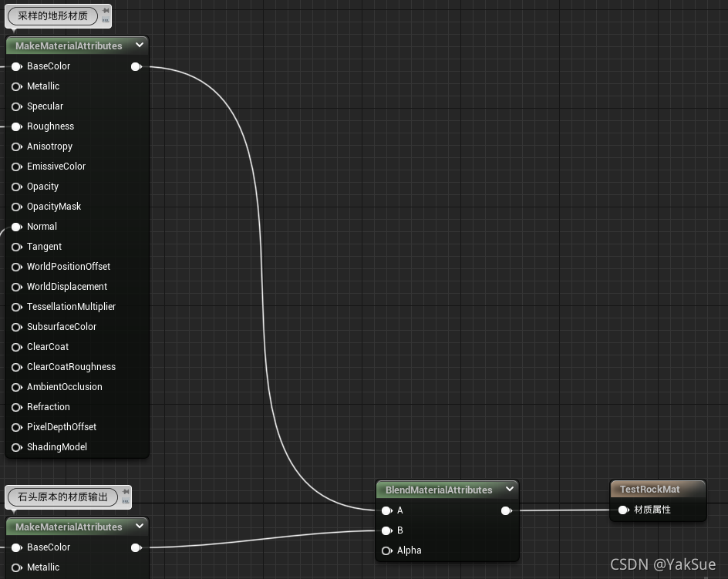Click output pin of top MakeMaterialAttributes node

136,66
